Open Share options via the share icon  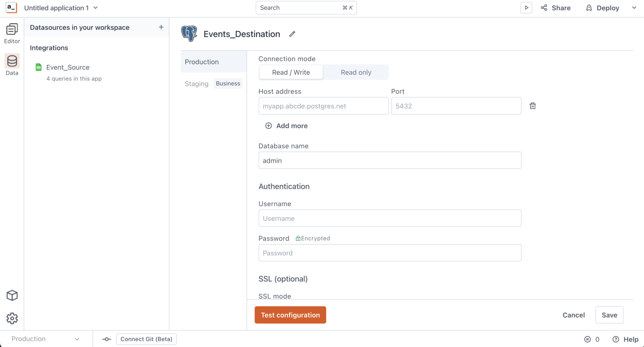[555, 7]
